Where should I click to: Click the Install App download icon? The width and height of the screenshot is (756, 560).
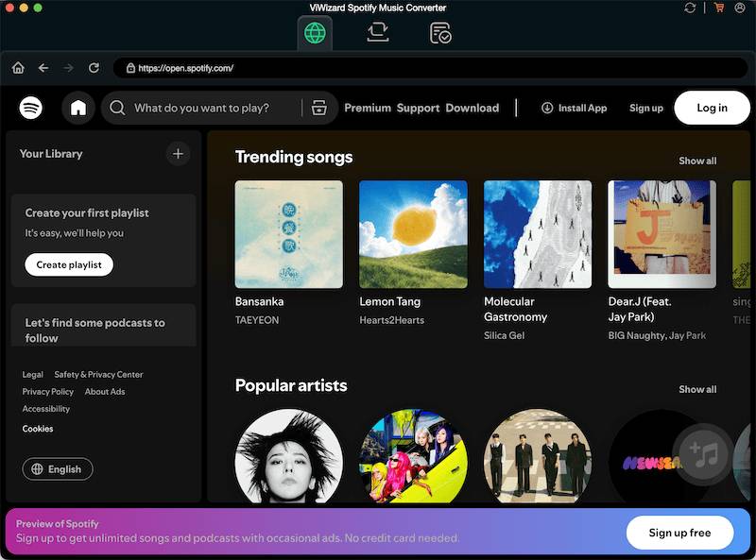(547, 108)
